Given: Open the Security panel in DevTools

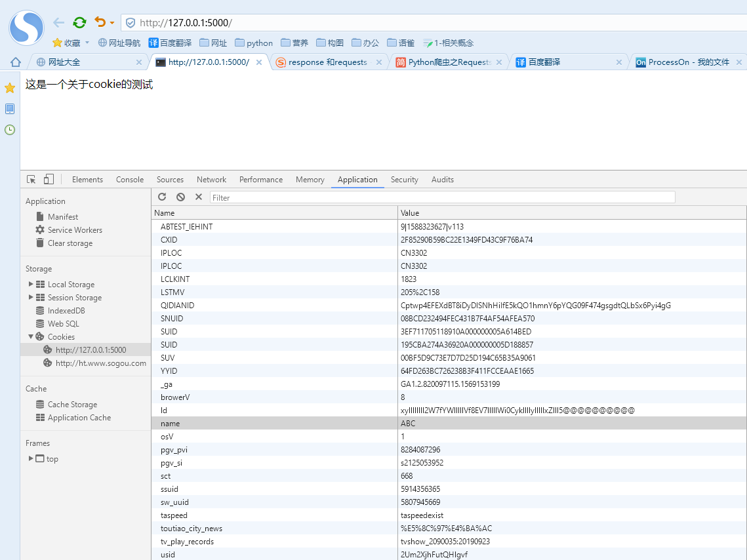Looking at the screenshot, I should click(x=405, y=180).
